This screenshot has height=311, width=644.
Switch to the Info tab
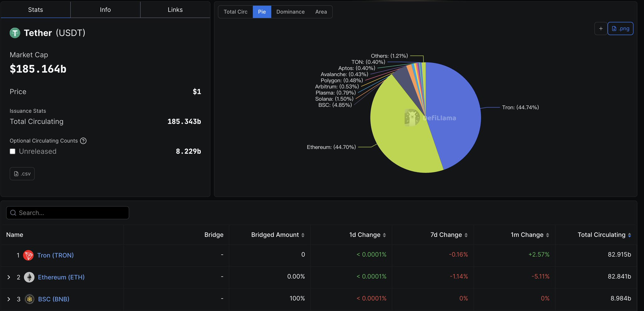pyautogui.click(x=105, y=10)
